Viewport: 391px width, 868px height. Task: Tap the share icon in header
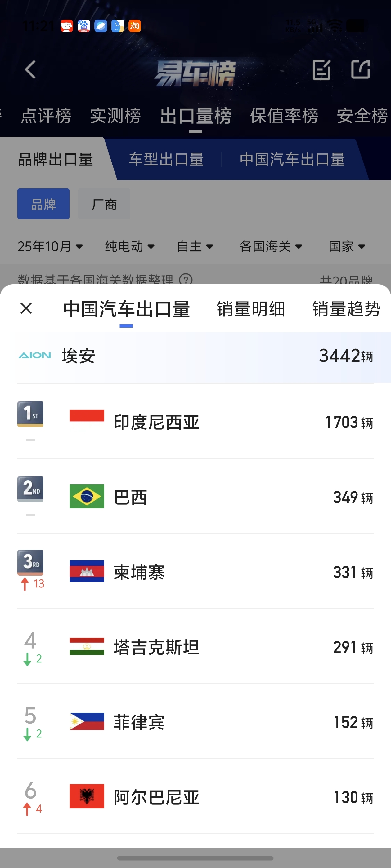click(360, 70)
